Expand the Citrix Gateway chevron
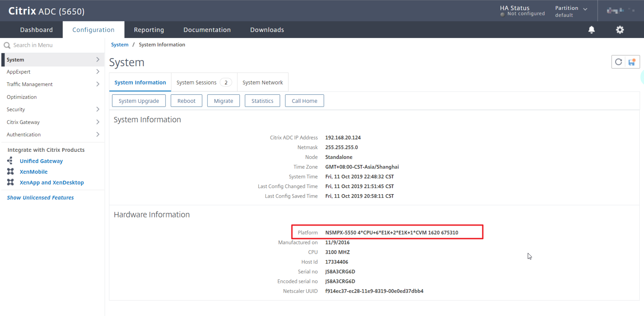The height and width of the screenshot is (316, 644). [98, 122]
